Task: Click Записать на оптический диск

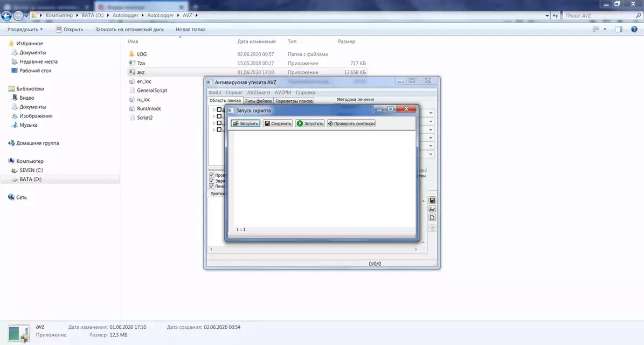Action: 129,30
